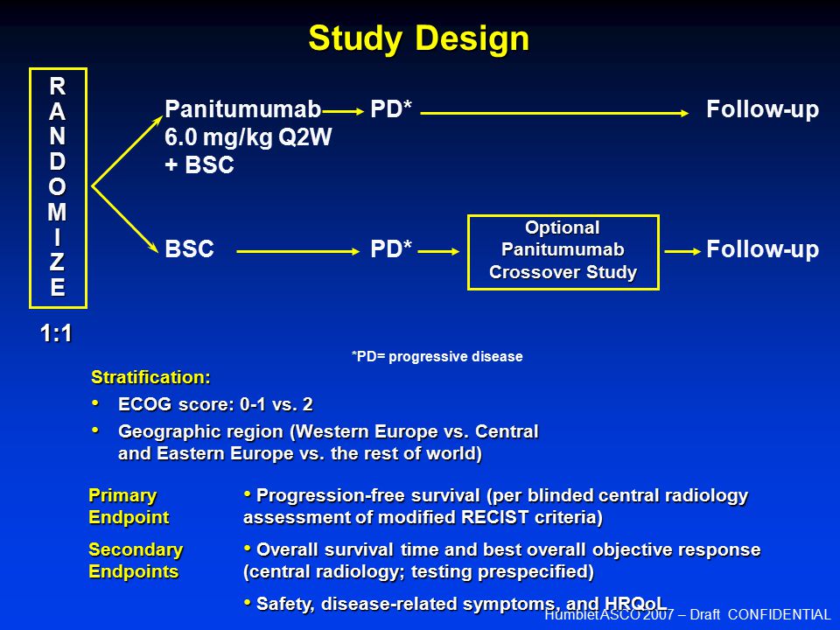Image resolution: width=840 pixels, height=630 pixels.
Task: Select 'and Eastern Europe vs. the rest of world)' line
Action: click(x=300, y=454)
